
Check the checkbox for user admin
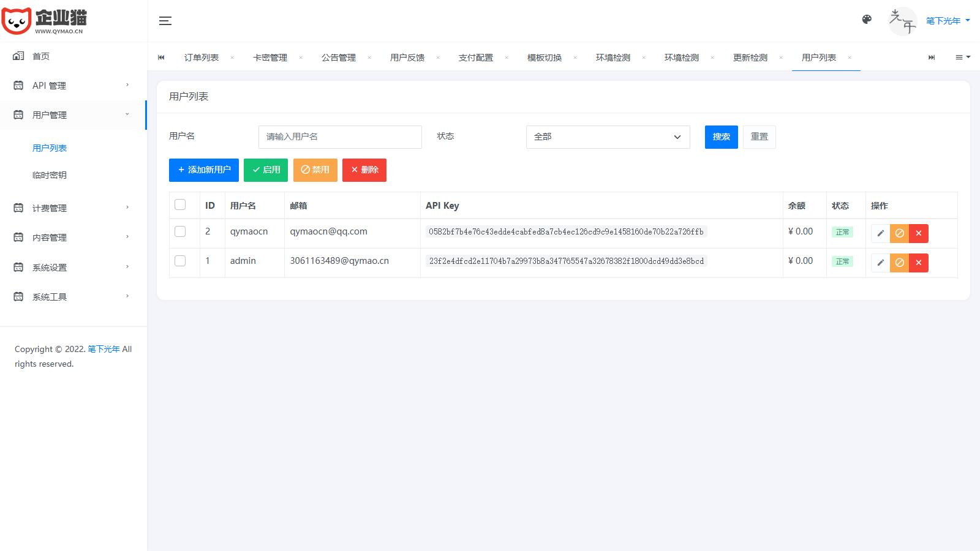(x=180, y=261)
